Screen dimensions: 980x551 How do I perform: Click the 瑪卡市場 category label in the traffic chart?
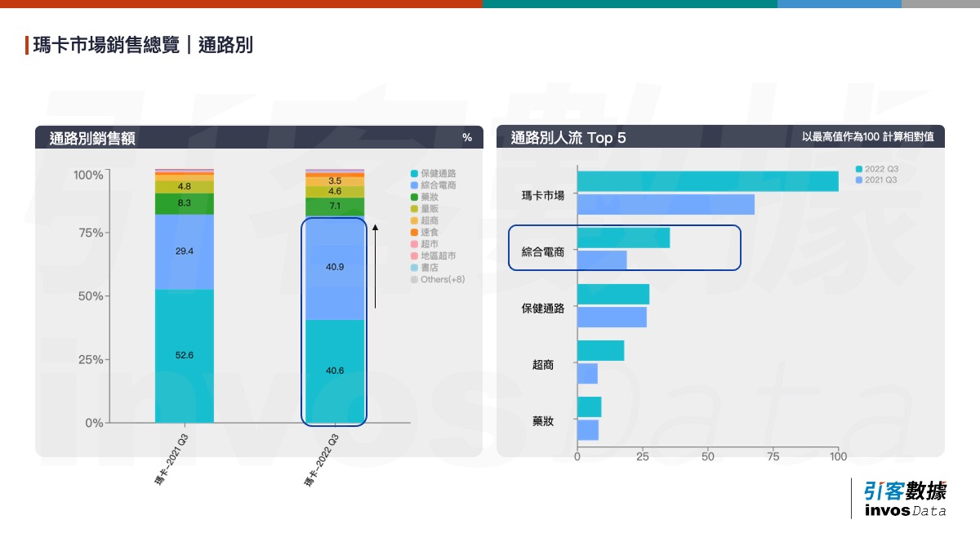[543, 196]
